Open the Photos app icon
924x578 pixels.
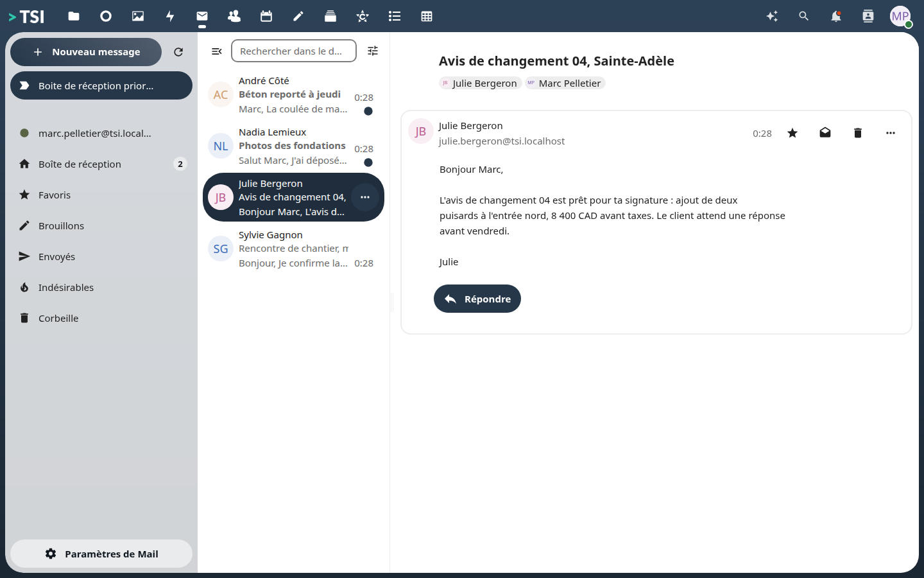pos(138,16)
